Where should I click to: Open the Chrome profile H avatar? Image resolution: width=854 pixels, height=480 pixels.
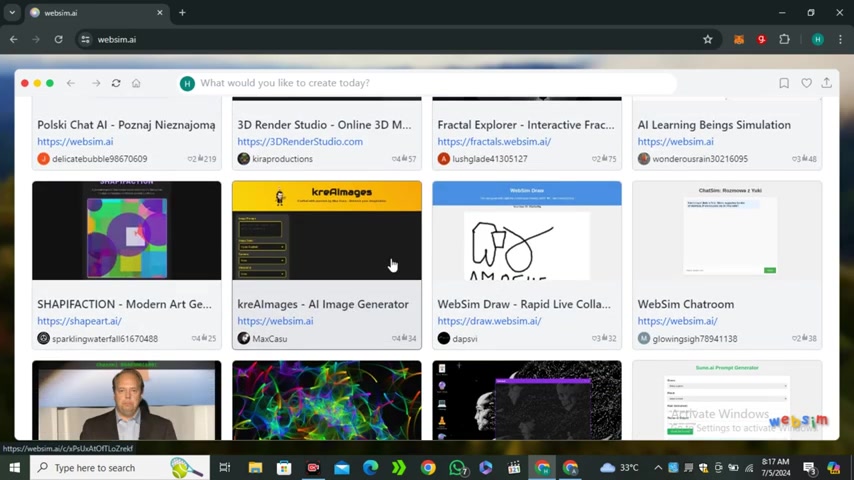pyautogui.click(x=818, y=39)
